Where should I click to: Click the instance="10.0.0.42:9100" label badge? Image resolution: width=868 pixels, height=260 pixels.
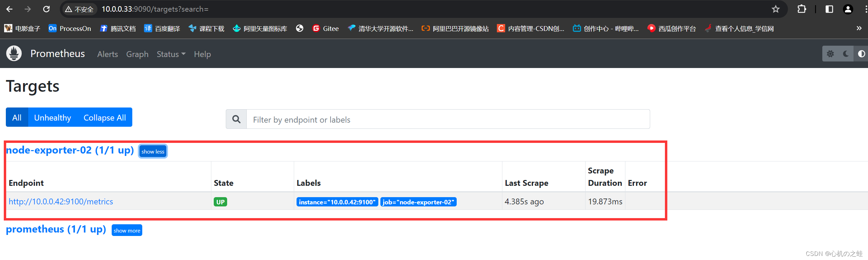tap(337, 202)
